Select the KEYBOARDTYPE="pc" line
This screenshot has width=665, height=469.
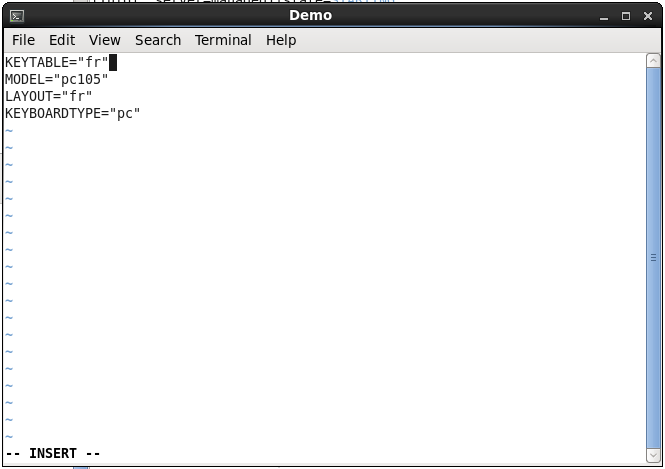tap(72, 114)
